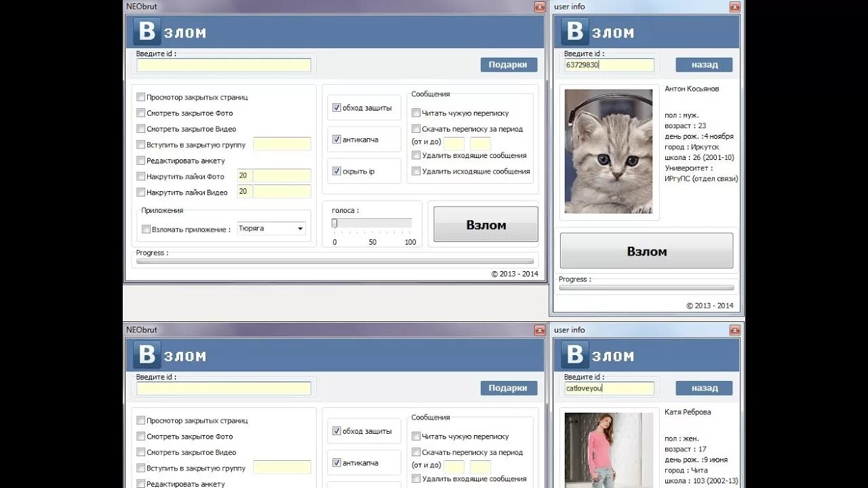
Task: Open the Тюряга application dropdown
Action: 271,228
